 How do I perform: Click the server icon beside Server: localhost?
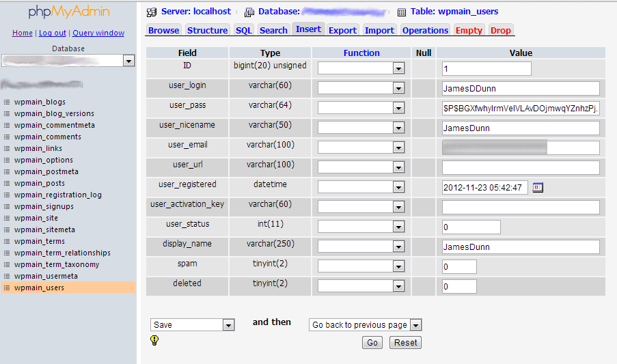pyautogui.click(x=152, y=12)
